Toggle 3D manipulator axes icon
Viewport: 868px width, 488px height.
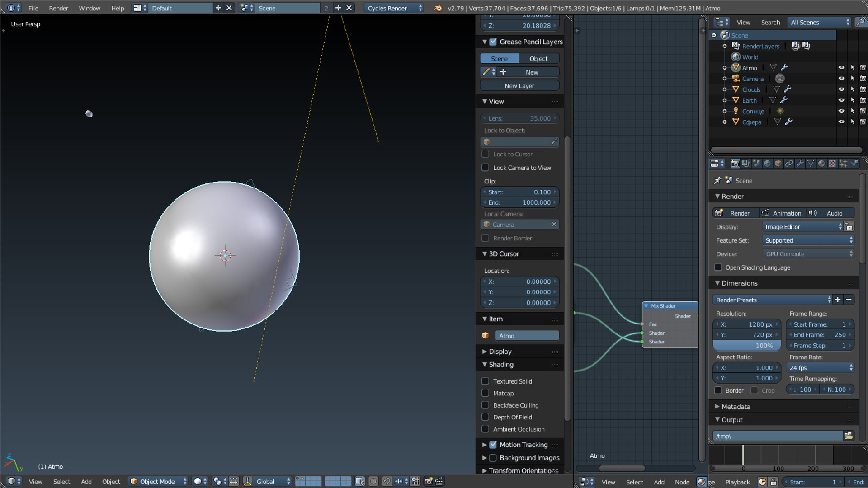(x=248, y=482)
